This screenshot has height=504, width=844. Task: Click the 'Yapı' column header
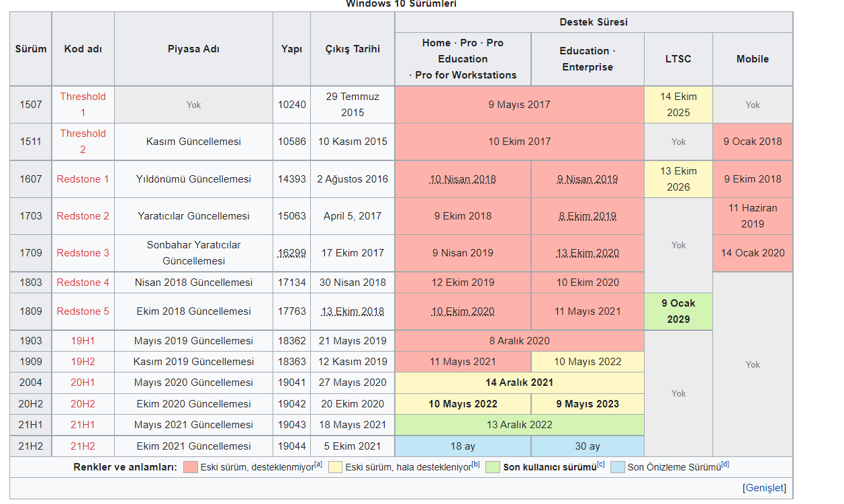coord(291,49)
